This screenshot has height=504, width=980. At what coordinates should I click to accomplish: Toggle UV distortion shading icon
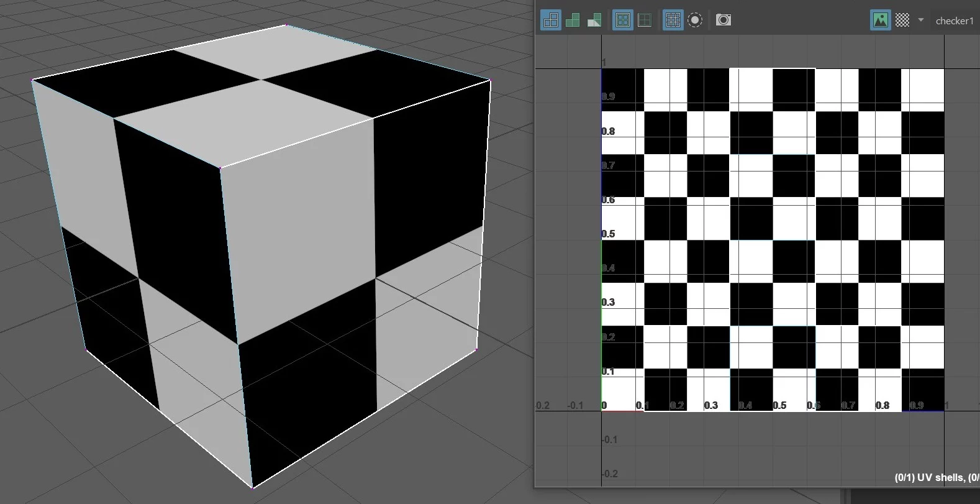594,20
